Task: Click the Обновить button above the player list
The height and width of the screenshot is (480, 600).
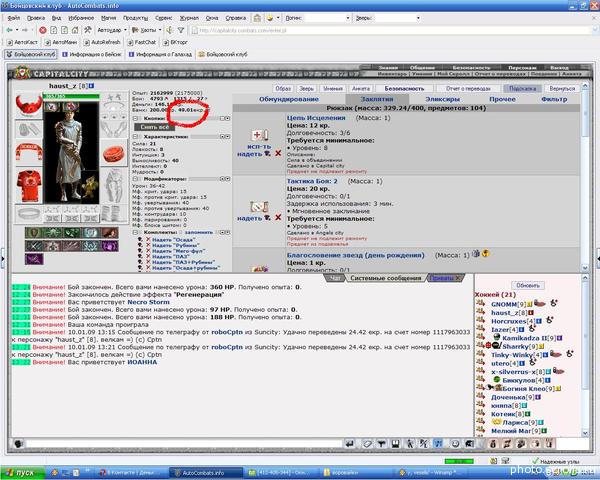Action: [528, 285]
